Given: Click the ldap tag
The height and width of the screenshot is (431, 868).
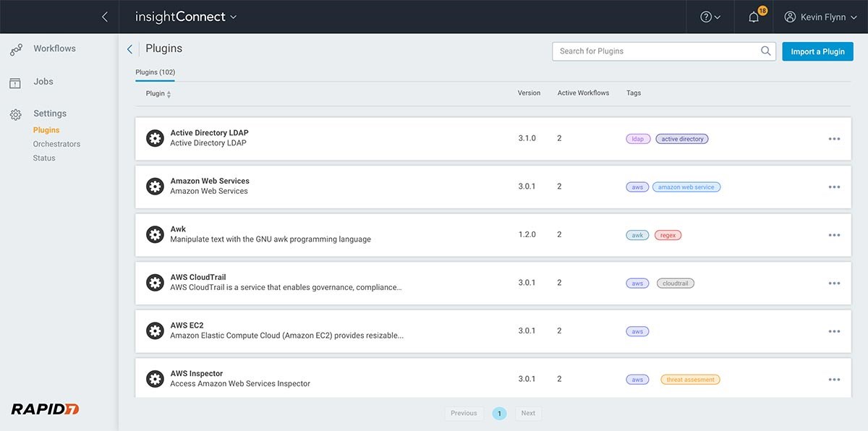Looking at the screenshot, I should (637, 139).
